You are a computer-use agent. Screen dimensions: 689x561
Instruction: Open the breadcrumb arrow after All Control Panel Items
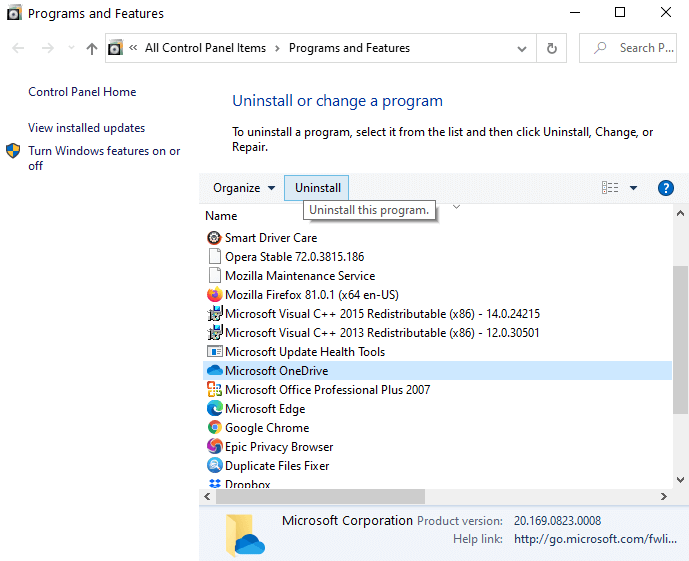pyautogui.click(x=277, y=48)
